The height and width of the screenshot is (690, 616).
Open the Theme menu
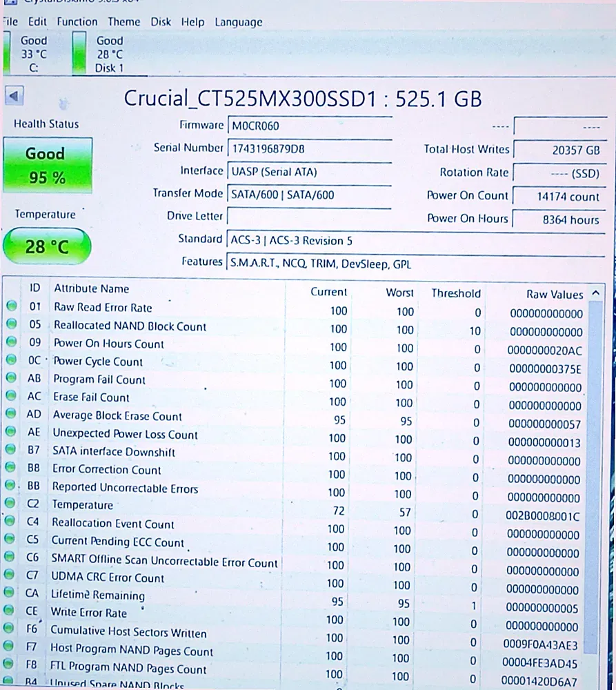click(124, 21)
